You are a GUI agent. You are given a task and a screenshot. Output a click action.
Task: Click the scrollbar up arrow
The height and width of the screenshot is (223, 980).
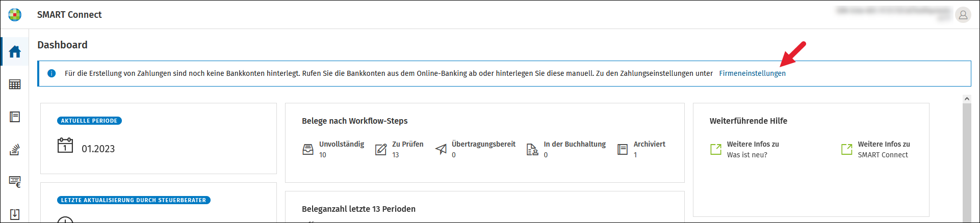click(x=967, y=99)
